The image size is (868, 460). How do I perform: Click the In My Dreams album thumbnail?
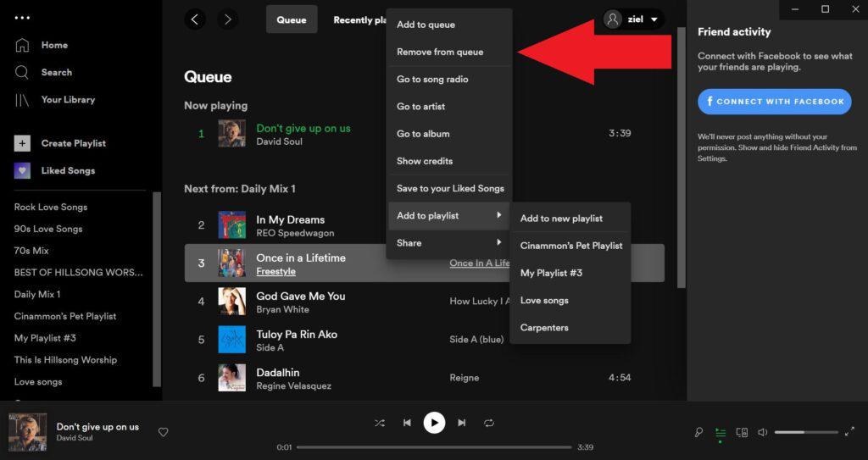232,225
